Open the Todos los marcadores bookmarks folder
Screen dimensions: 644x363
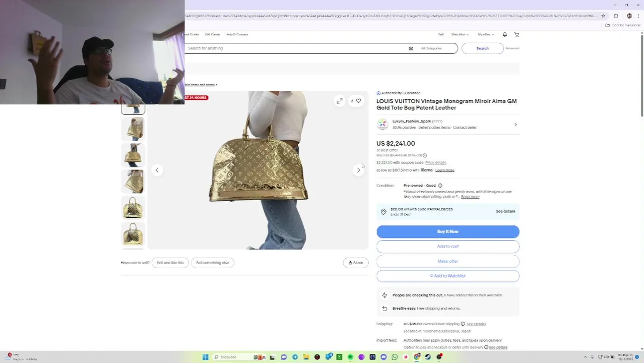point(623,25)
